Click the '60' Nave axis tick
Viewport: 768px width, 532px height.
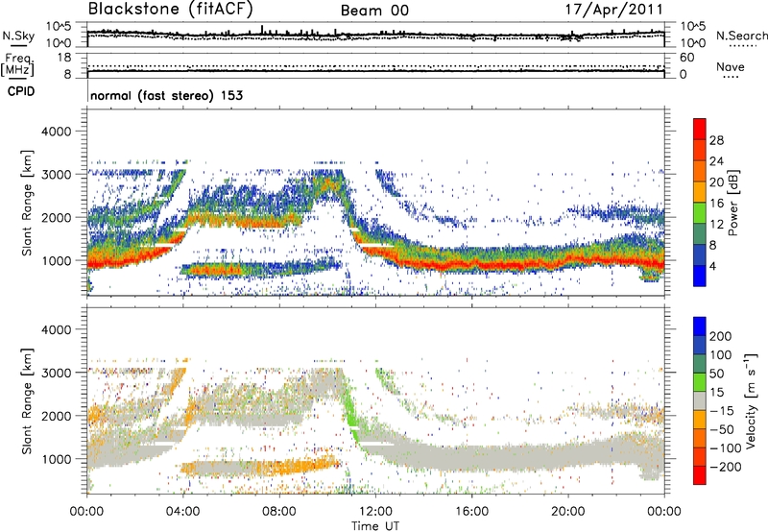tap(687, 58)
